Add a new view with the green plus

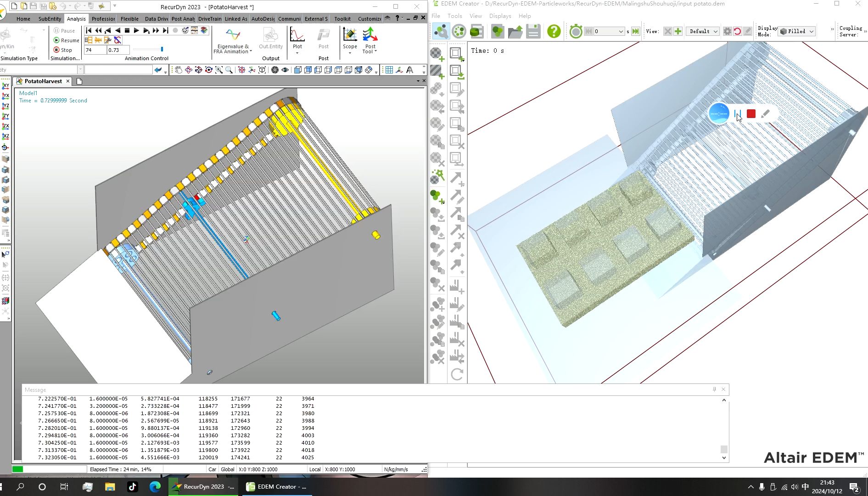point(678,31)
